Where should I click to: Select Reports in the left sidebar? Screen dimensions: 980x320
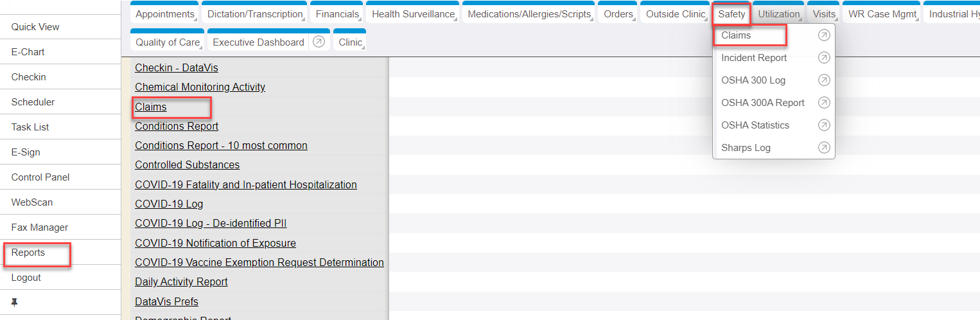28,253
